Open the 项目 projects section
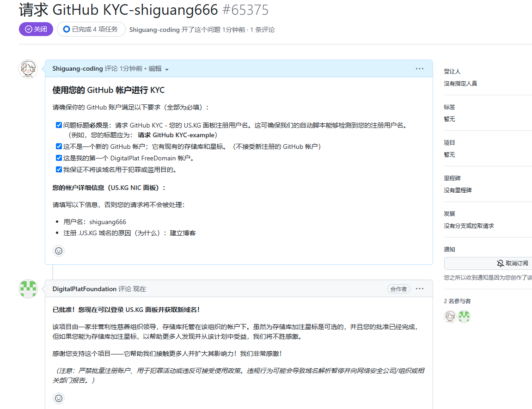This screenshot has height=409, width=532. click(x=449, y=143)
